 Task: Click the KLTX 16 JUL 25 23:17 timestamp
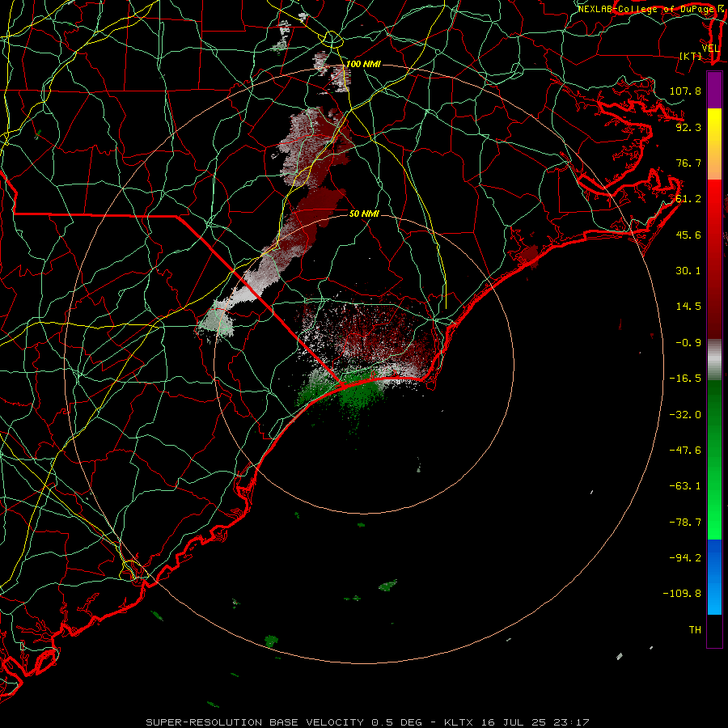pos(516,722)
